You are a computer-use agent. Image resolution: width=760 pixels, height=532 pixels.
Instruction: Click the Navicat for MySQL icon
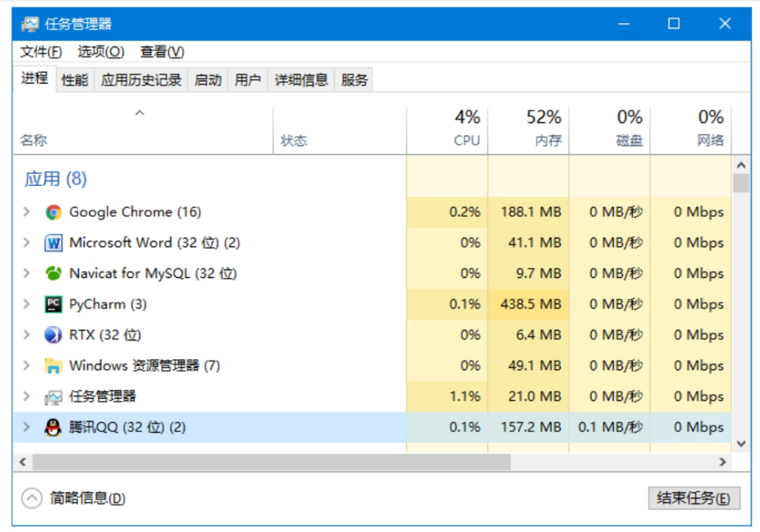[x=54, y=273]
